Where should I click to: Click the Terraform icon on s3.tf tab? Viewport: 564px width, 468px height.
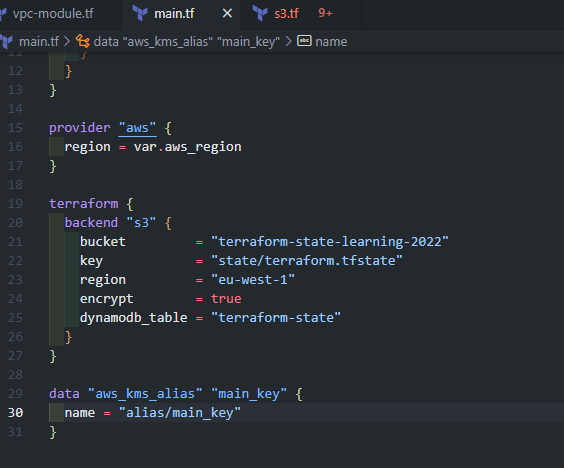260,14
